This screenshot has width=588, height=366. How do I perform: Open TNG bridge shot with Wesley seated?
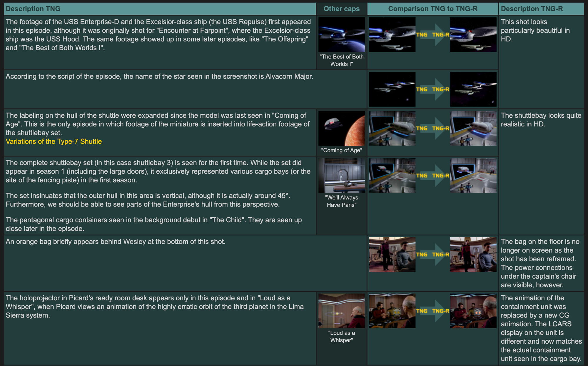tap(392, 254)
